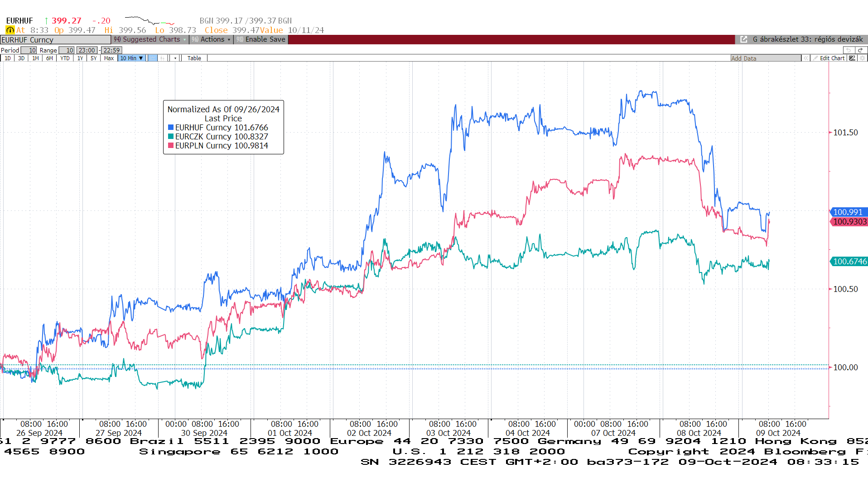868x487 pixels.
Task: Click the Lo 398.73 value
Action: point(175,30)
